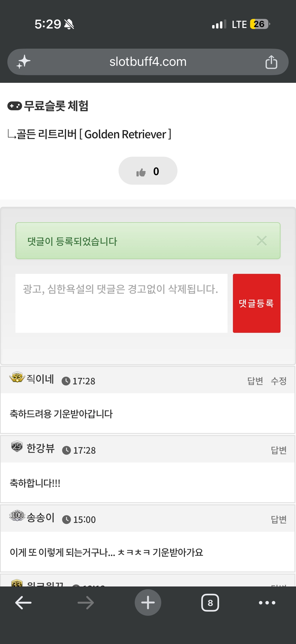Tap the level 53 badge beside 직이네
Screen dimensions: 296x644
coord(17,377)
